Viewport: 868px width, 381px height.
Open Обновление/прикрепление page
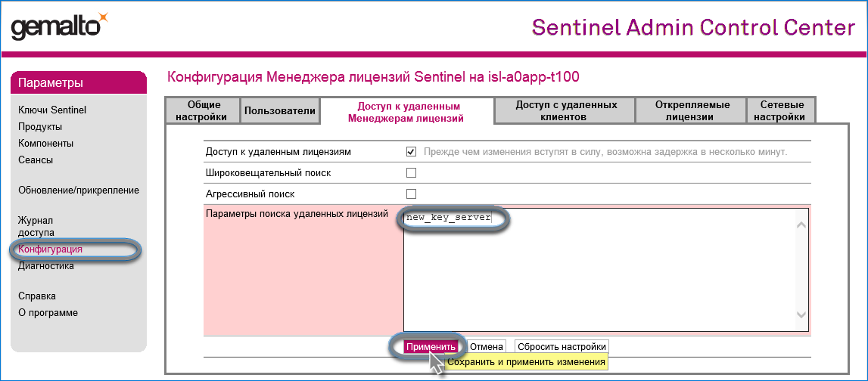coord(79,190)
